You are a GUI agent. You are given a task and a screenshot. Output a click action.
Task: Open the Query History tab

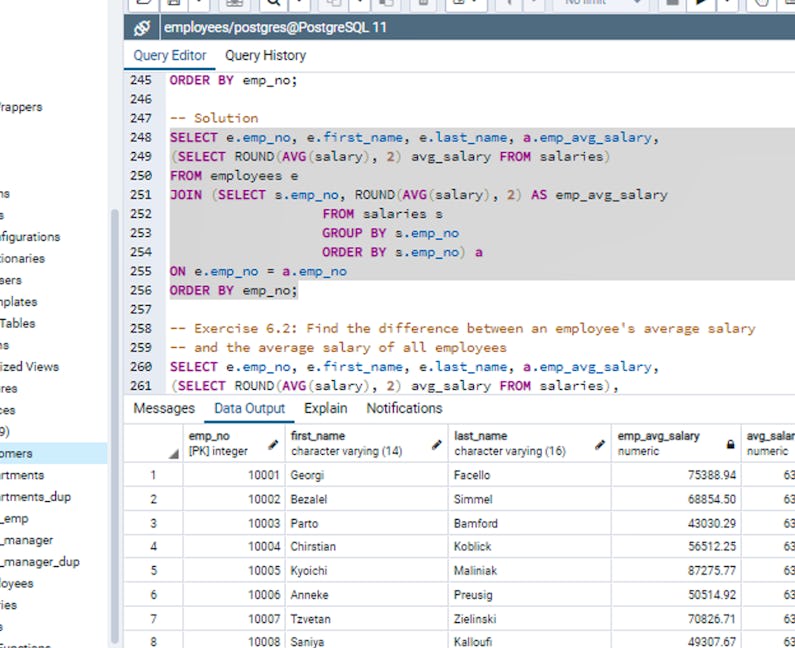click(x=265, y=55)
